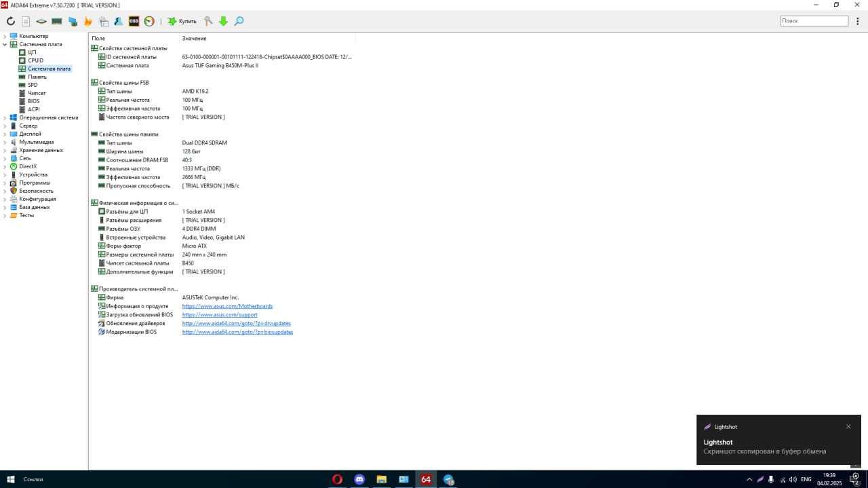Open the ACPI tree item
The image size is (868, 488).
[33, 109]
